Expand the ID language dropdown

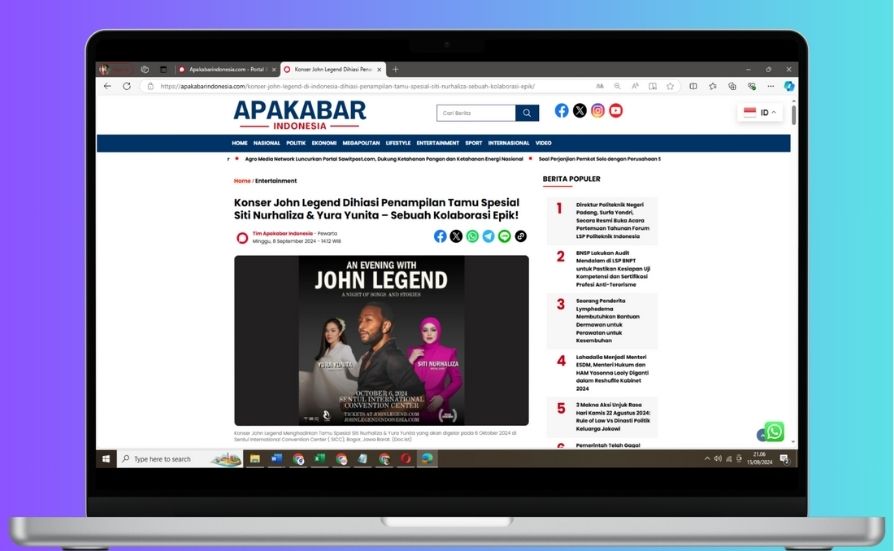click(761, 112)
